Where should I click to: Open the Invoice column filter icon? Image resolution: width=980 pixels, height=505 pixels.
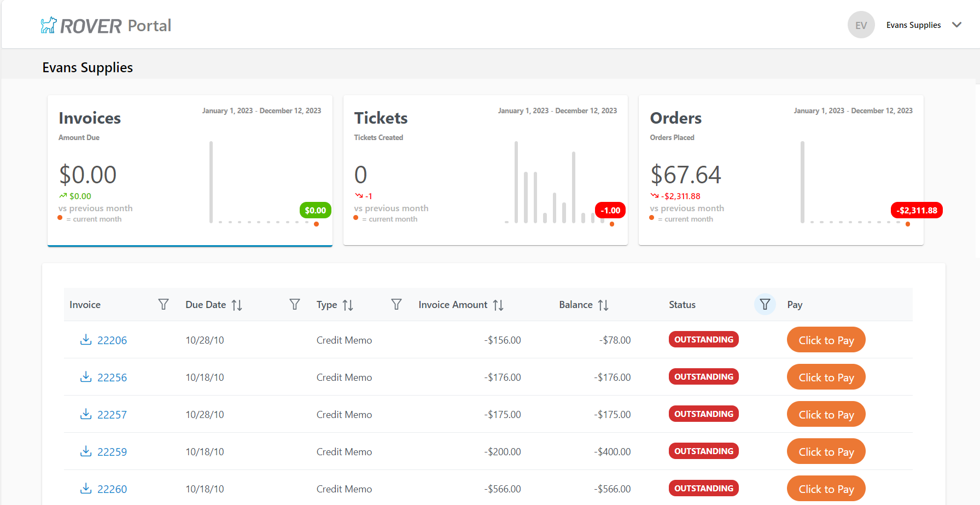click(x=163, y=304)
